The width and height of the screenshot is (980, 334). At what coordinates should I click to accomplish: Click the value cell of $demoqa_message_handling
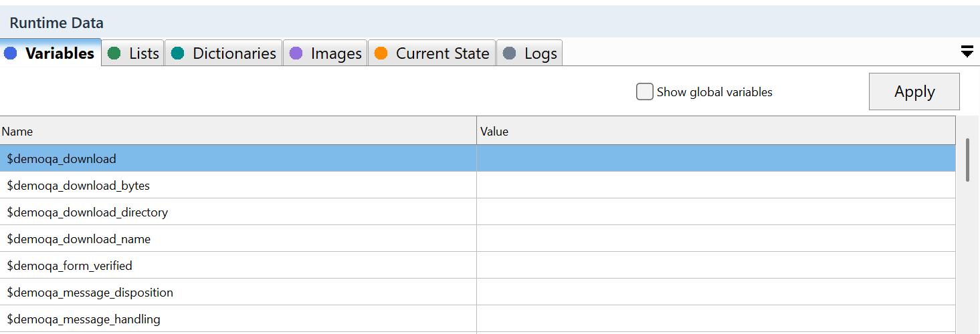point(716,319)
